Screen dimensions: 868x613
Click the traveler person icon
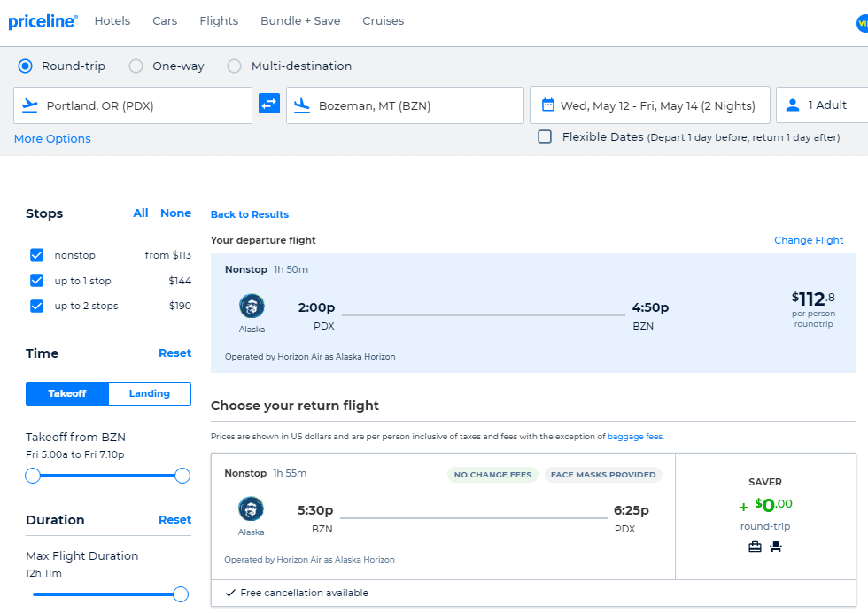(x=793, y=105)
